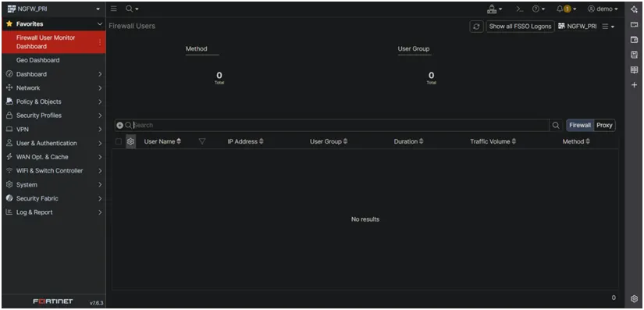Expand Security Profiles menu
Image resolution: width=644 pixels, height=310 pixels.
coord(54,116)
